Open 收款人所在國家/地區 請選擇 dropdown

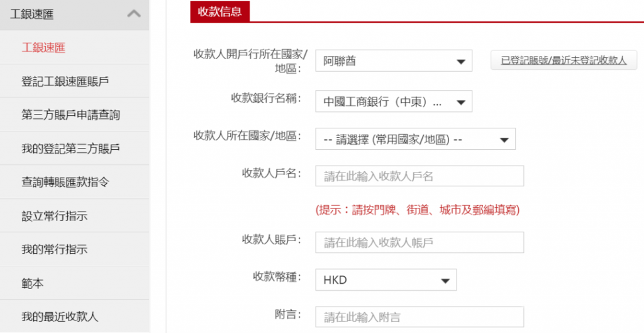[x=415, y=139]
